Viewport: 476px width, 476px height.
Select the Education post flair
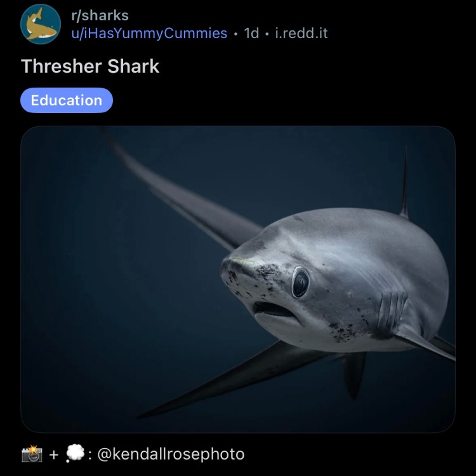click(x=67, y=100)
